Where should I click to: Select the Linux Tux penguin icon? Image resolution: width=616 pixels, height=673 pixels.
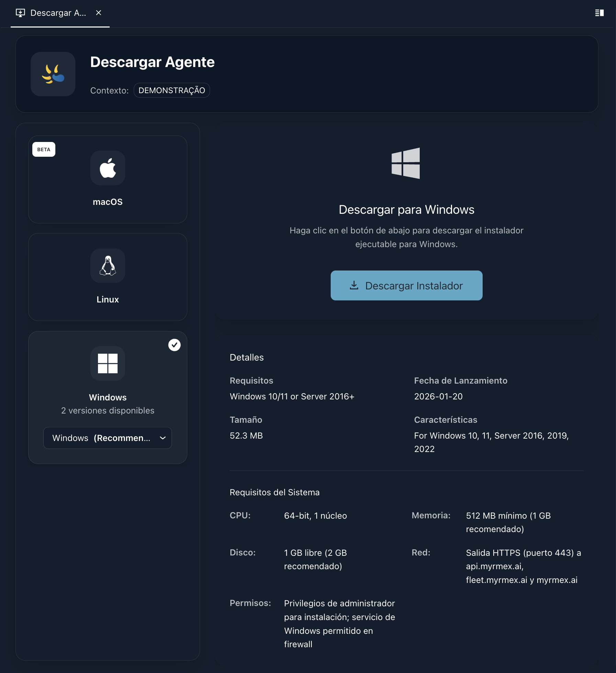pyautogui.click(x=108, y=266)
